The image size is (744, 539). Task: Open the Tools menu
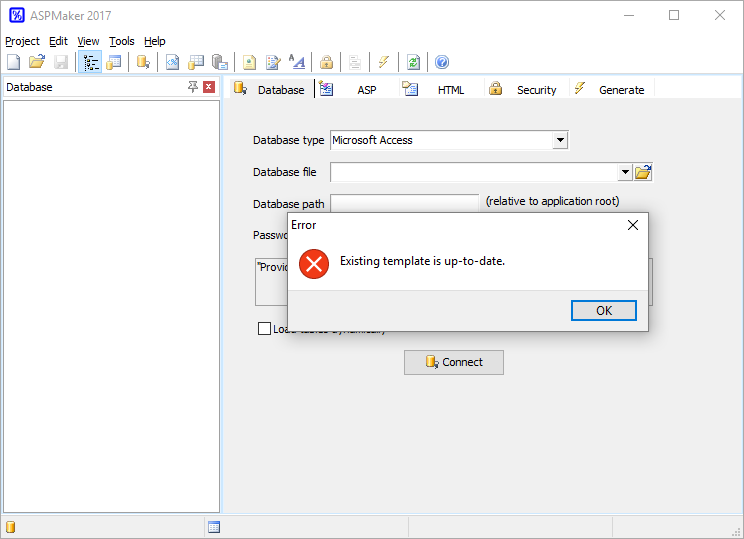click(121, 41)
